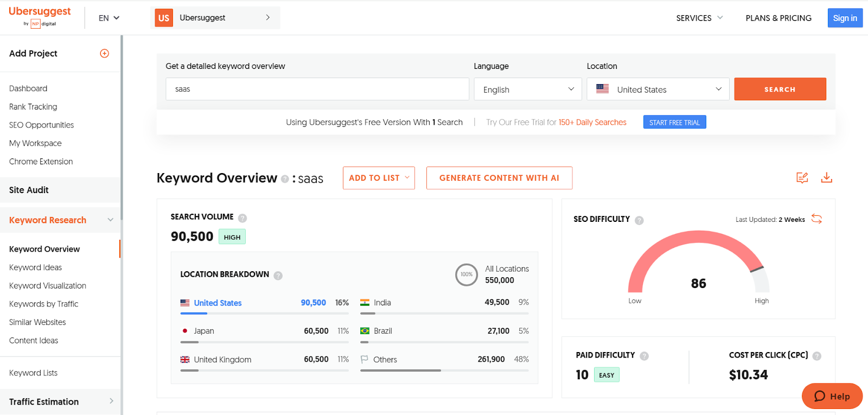Screen dimensions: 868x415
Task: Click the keyword input field with saas
Action: click(317, 89)
